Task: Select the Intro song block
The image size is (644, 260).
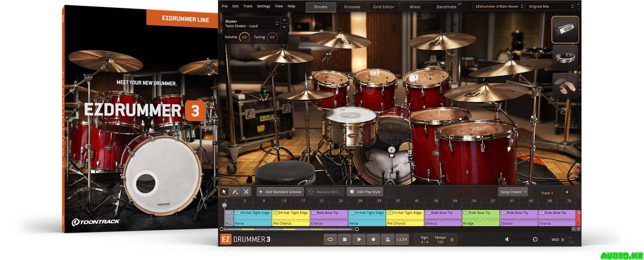Action: click(x=229, y=218)
